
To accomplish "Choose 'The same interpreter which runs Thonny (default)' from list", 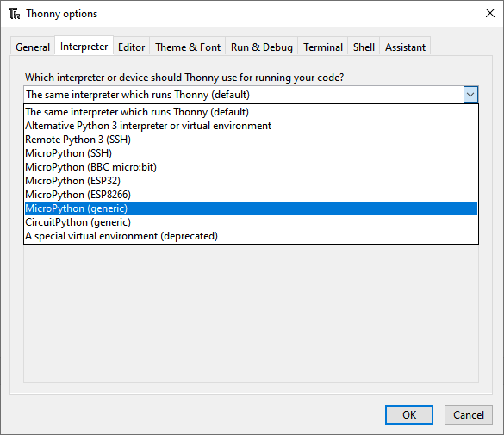I will pyautogui.click(x=251, y=112).
